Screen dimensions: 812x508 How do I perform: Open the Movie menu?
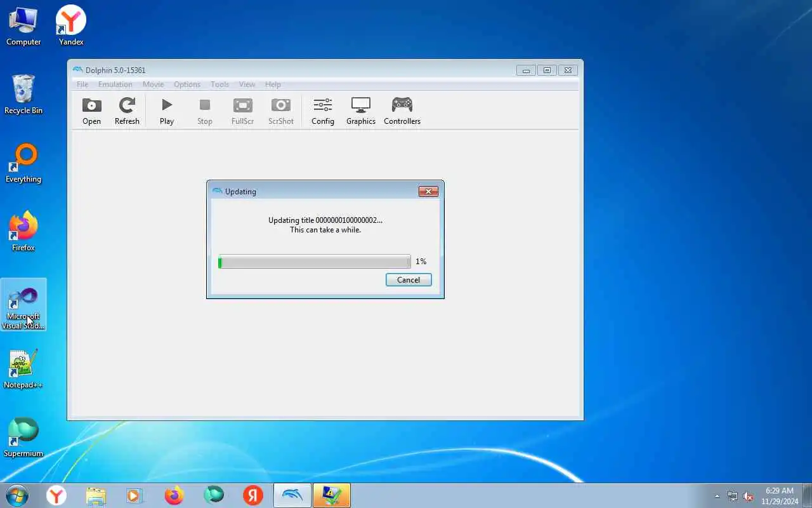pos(153,84)
